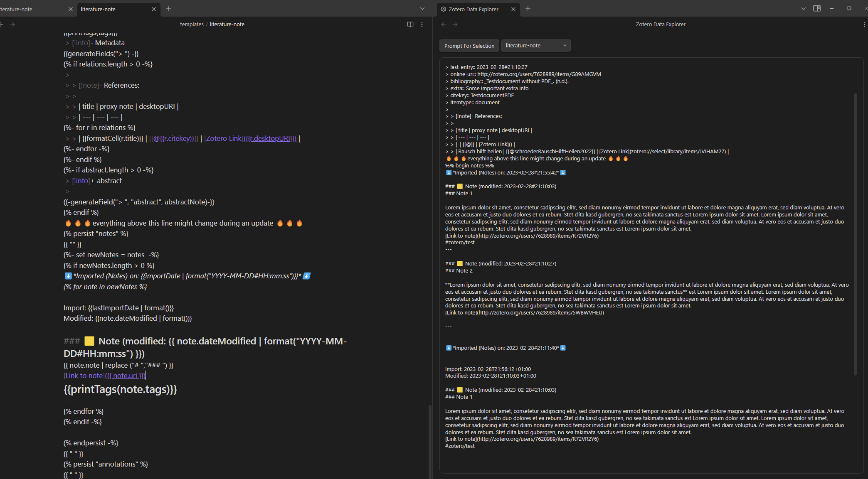
Task: Click the note.uri link in editor
Action: tap(126, 376)
